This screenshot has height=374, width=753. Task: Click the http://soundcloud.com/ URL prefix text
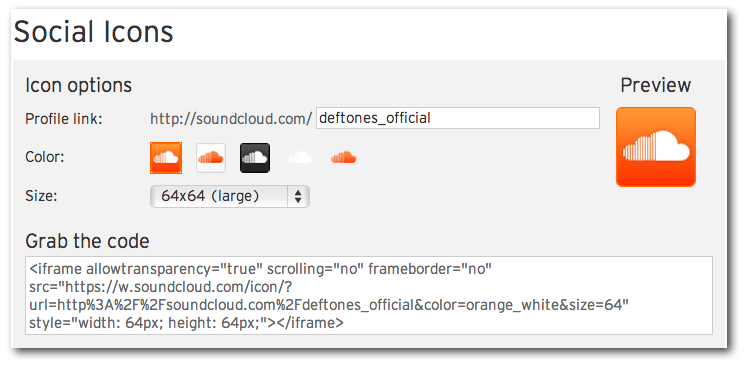pos(231,119)
